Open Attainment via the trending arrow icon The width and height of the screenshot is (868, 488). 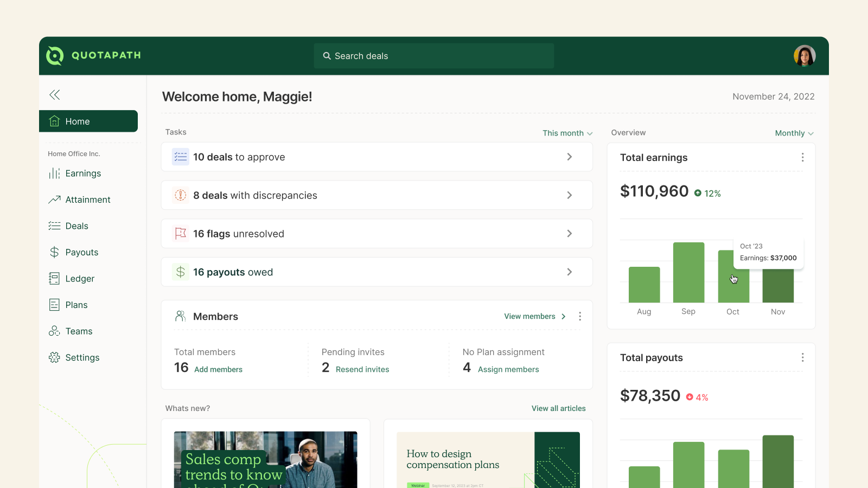click(54, 200)
